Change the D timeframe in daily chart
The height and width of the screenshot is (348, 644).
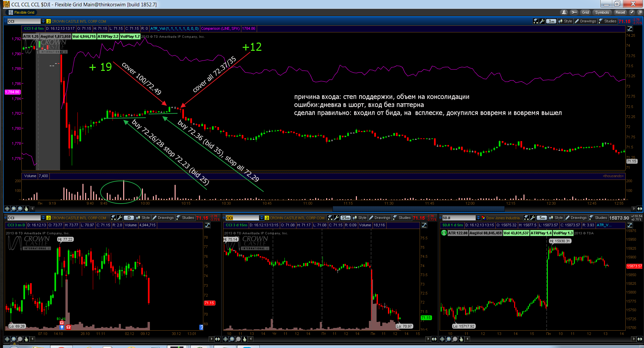(x=129, y=218)
